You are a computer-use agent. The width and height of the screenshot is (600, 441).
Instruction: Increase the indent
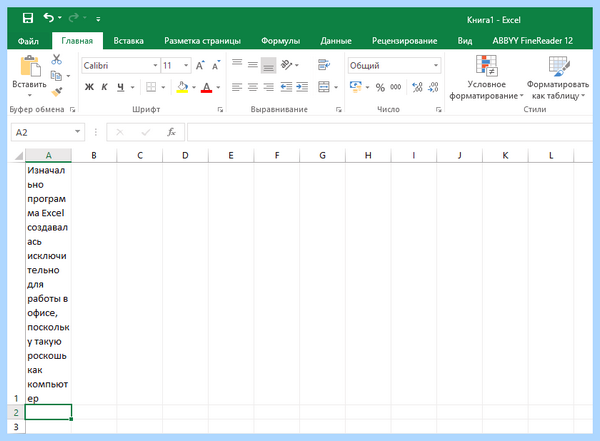(302, 87)
